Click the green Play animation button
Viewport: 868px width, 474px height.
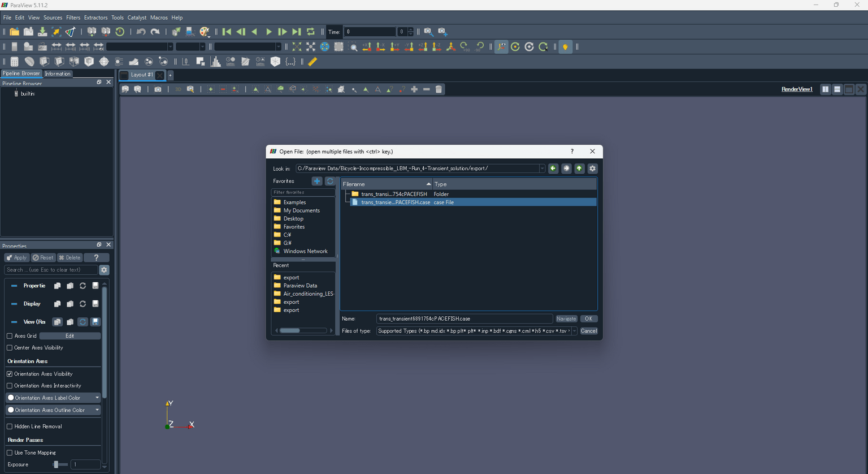[268, 32]
